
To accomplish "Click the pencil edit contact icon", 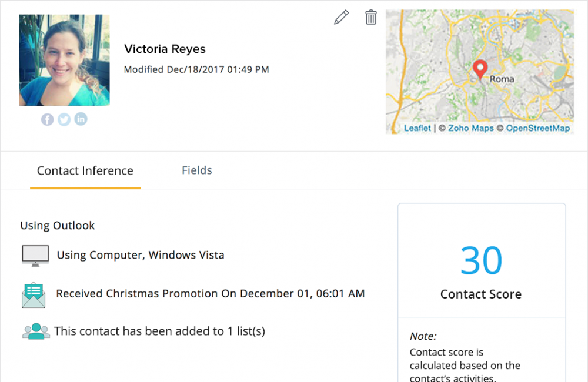I will (341, 18).
